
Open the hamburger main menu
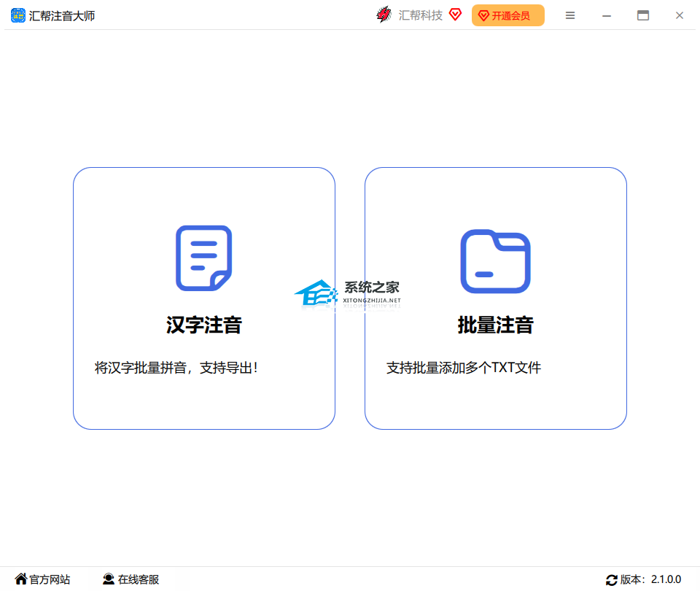[570, 15]
